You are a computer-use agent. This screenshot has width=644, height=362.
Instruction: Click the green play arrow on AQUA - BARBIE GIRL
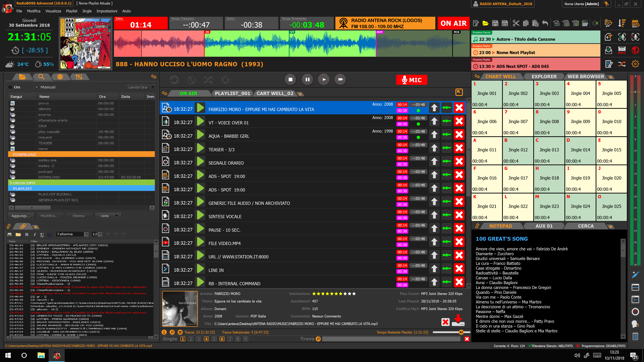[x=200, y=134]
